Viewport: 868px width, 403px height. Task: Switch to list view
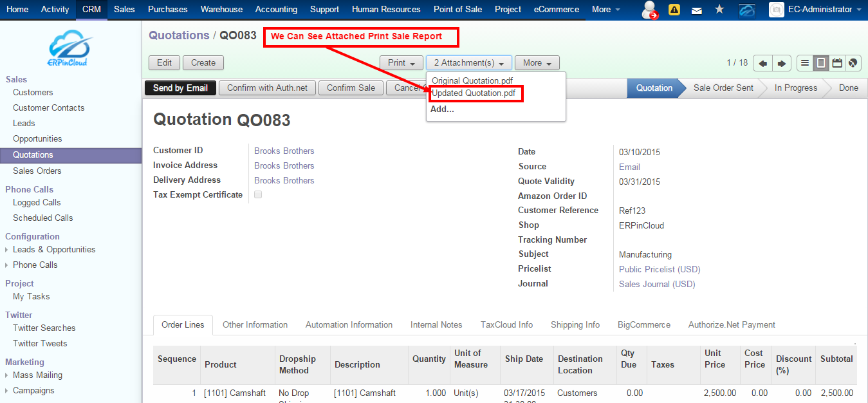805,63
